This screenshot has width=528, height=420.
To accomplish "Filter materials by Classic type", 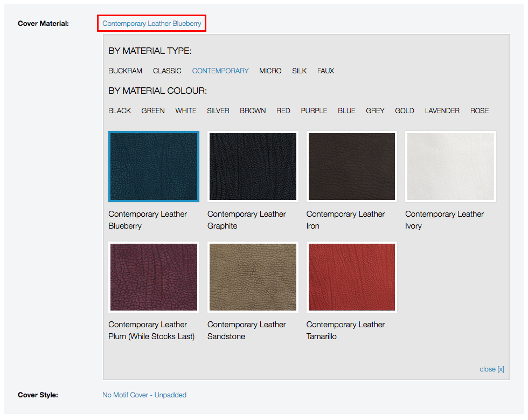I will (x=167, y=71).
